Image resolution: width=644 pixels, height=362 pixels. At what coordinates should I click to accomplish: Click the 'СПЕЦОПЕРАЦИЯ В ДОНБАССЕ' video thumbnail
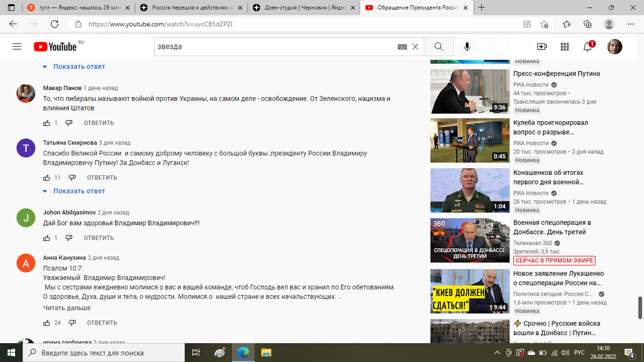pos(470,240)
